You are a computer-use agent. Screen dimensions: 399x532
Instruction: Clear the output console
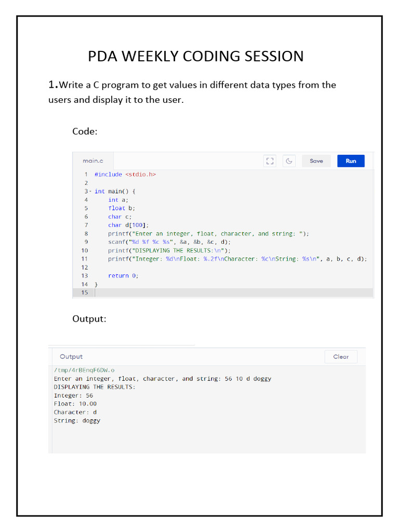coord(341,357)
